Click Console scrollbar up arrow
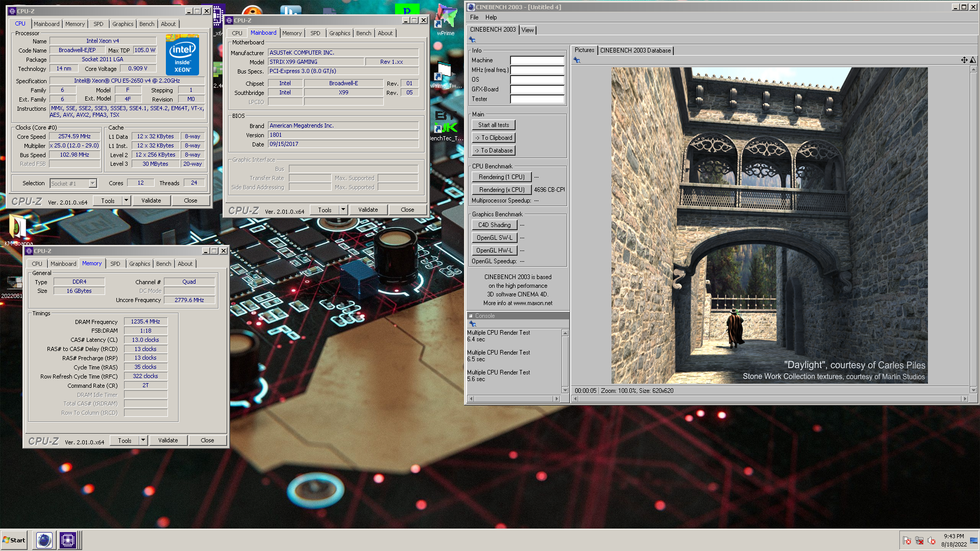980x551 pixels. tap(565, 333)
